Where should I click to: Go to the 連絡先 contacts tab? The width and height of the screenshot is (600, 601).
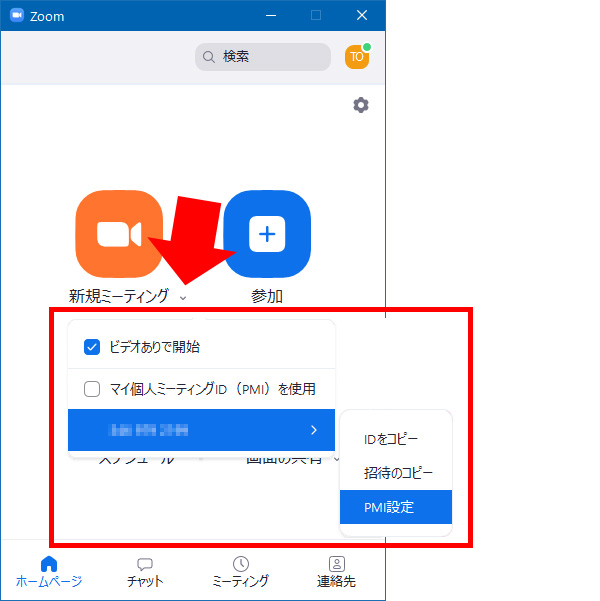pyautogui.click(x=336, y=572)
